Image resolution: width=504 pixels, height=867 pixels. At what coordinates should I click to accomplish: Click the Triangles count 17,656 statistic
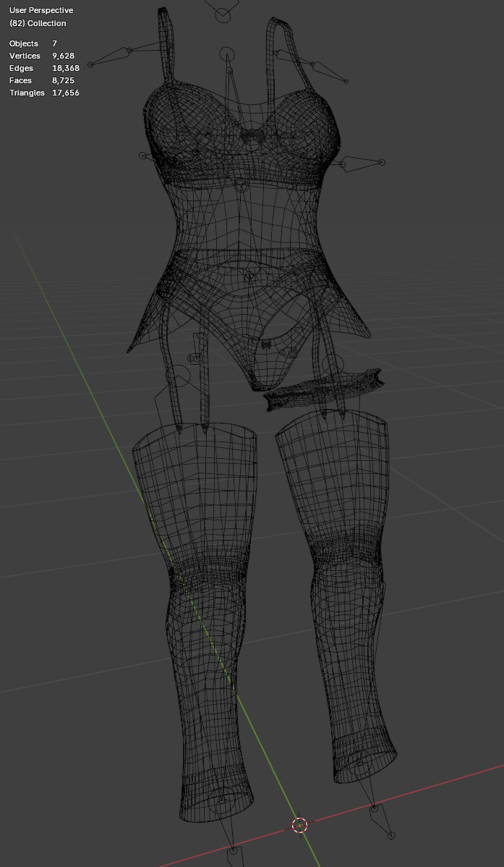pos(65,93)
